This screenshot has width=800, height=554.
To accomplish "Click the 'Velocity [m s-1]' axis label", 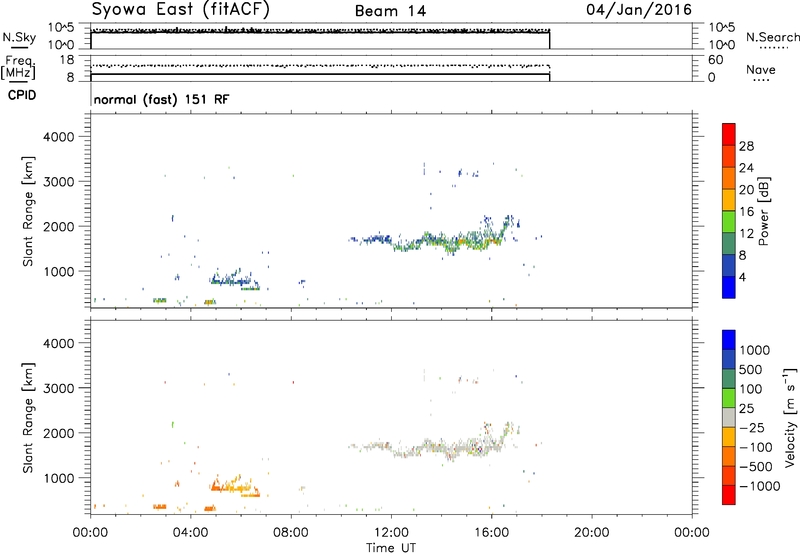I will coord(790,417).
